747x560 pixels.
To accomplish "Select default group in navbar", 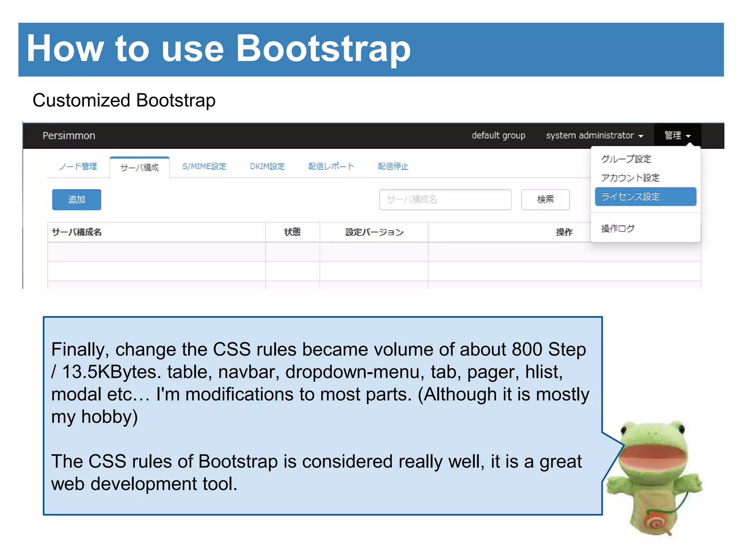I will 498,136.
